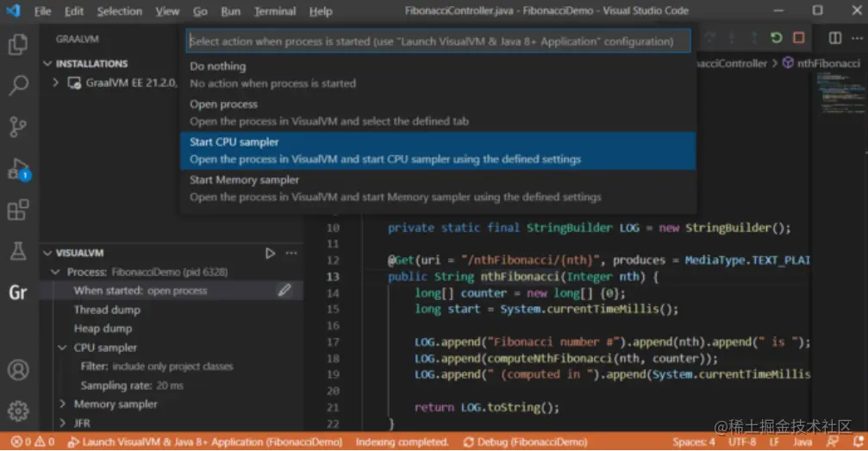Image resolution: width=868 pixels, height=451 pixels.
Task: Click the VS Code logo icon
Action: [13, 10]
